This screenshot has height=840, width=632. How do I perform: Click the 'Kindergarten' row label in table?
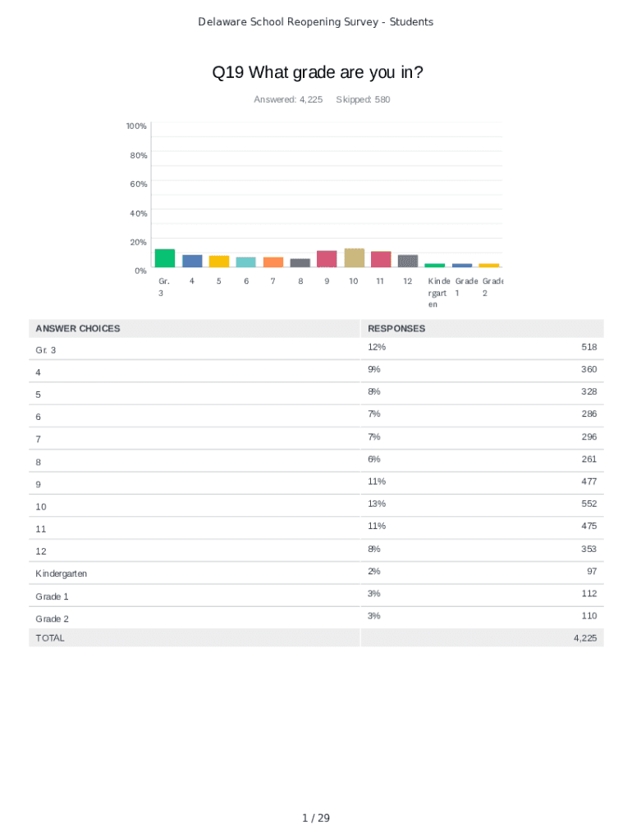62,573
